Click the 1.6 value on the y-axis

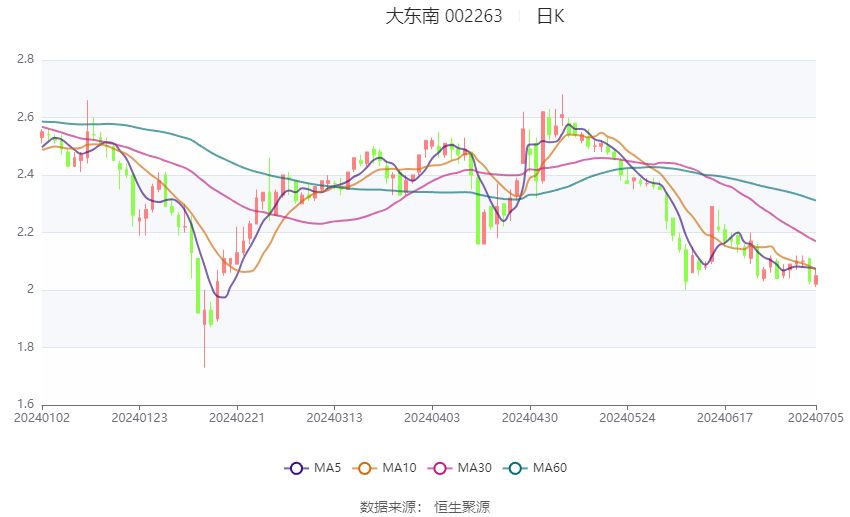coord(26,405)
